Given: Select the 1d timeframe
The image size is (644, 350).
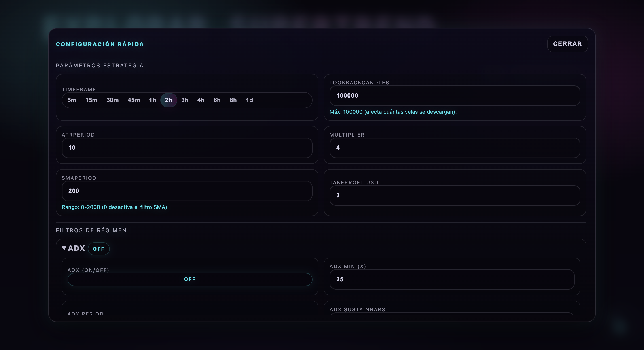Looking at the screenshot, I should click(249, 100).
